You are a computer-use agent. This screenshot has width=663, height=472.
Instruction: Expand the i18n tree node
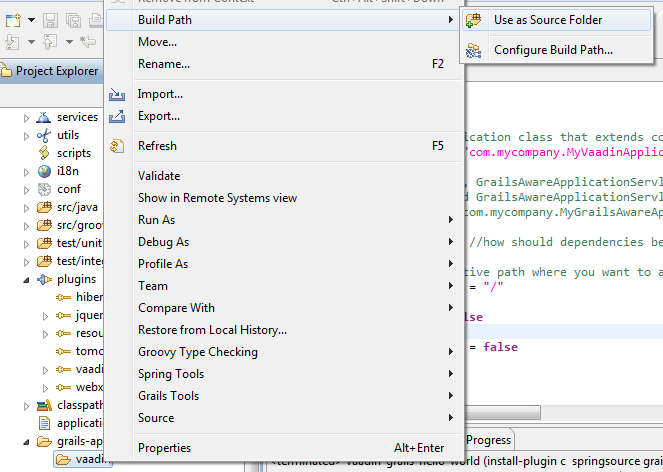pyautogui.click(x=26, y=172)
